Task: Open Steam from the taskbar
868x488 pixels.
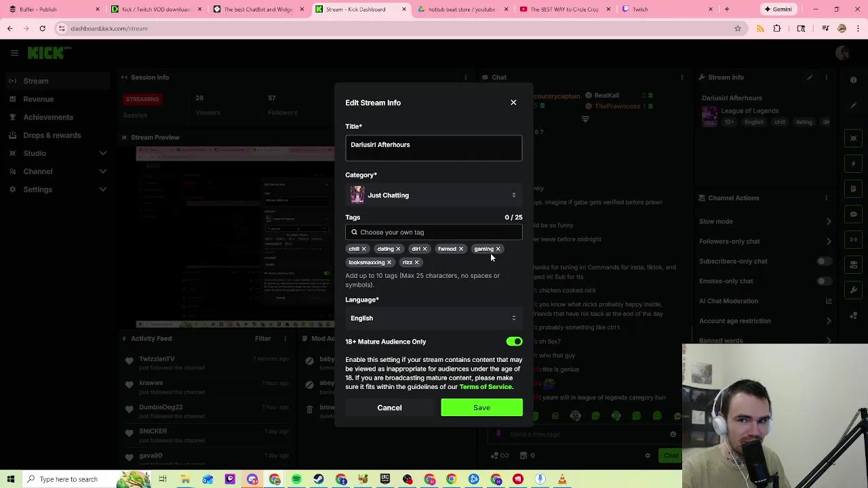Action: pyautogui.click(x=319, y=479)
